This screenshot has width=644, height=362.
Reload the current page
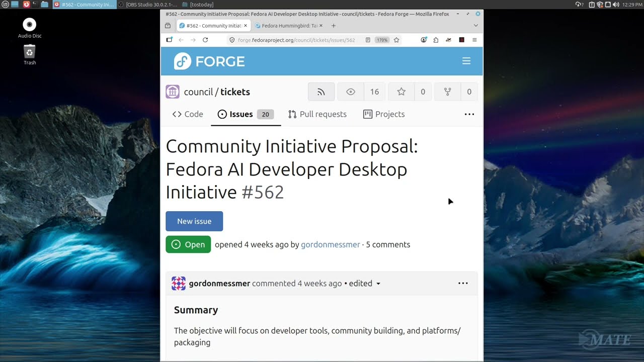(x=205, y=40)
